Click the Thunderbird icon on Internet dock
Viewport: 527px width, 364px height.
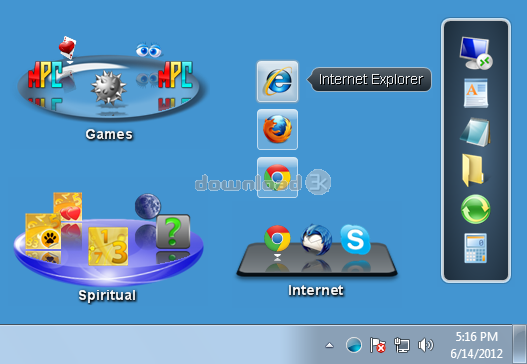(x=316, y=239)
